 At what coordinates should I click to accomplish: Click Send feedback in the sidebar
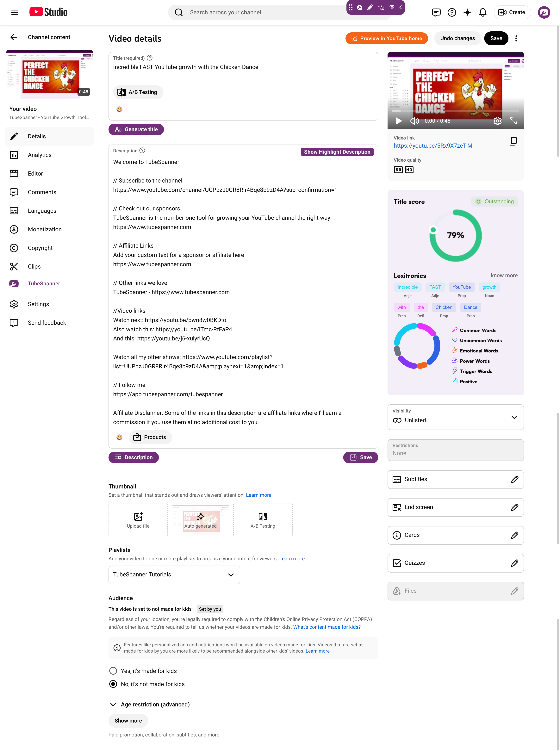click(49, 323)
